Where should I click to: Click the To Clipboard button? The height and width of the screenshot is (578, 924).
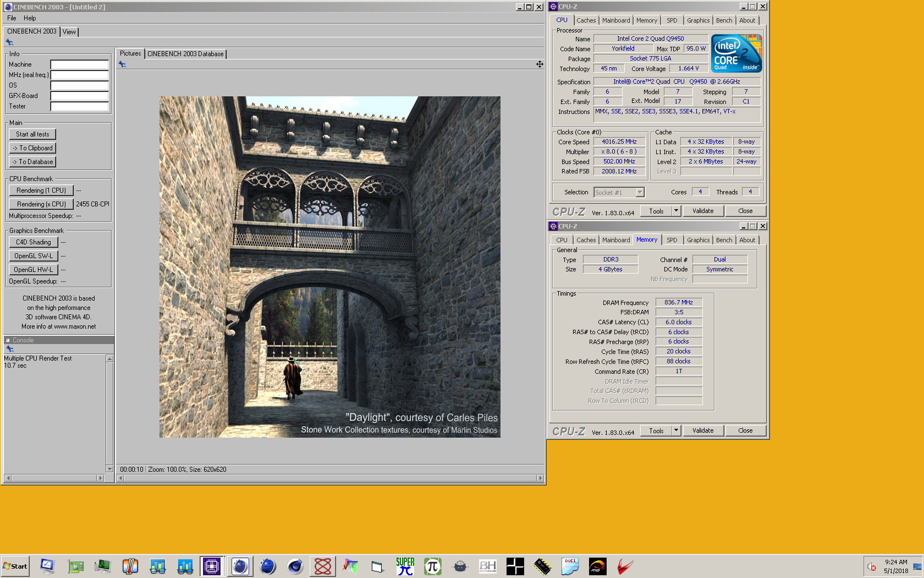pos(32,148)
